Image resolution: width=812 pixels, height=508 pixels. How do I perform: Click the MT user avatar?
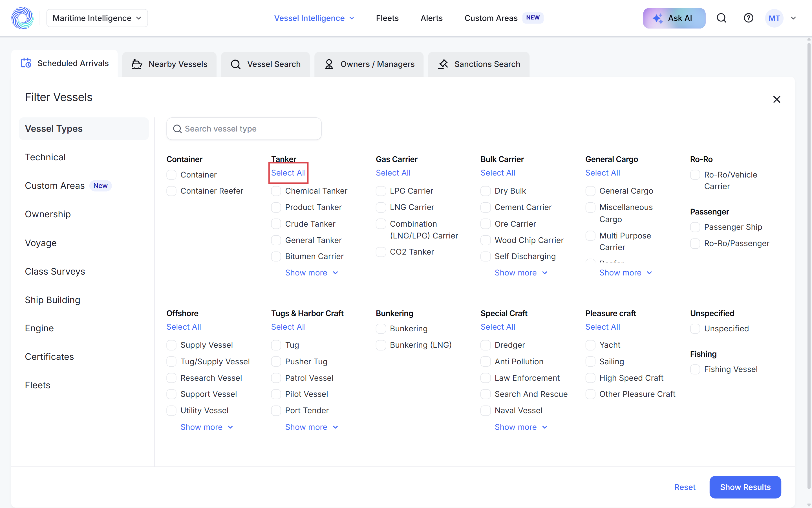(x=774, y=18)
